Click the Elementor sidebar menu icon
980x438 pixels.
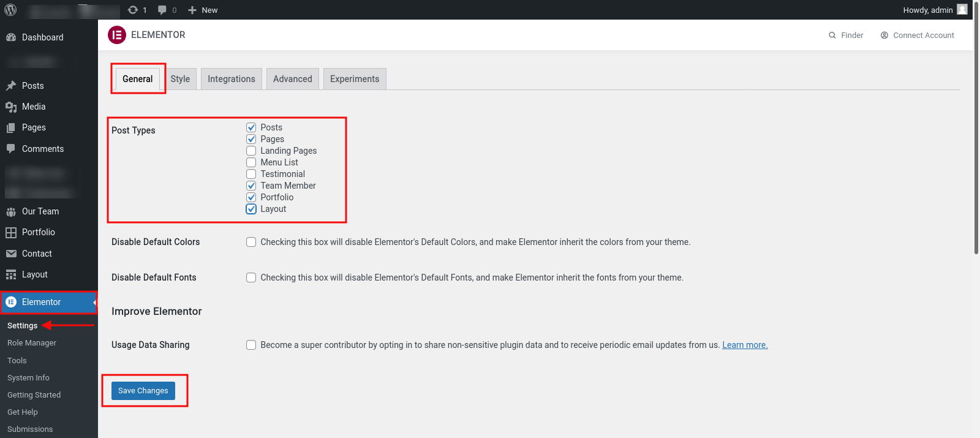tap(11, 302)
